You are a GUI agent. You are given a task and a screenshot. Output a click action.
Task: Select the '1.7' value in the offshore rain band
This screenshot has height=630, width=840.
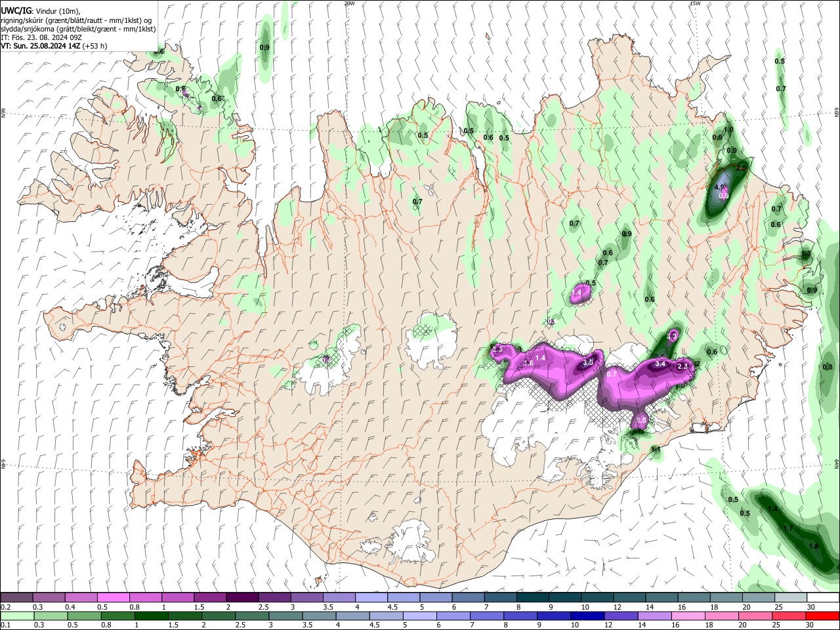788,528
